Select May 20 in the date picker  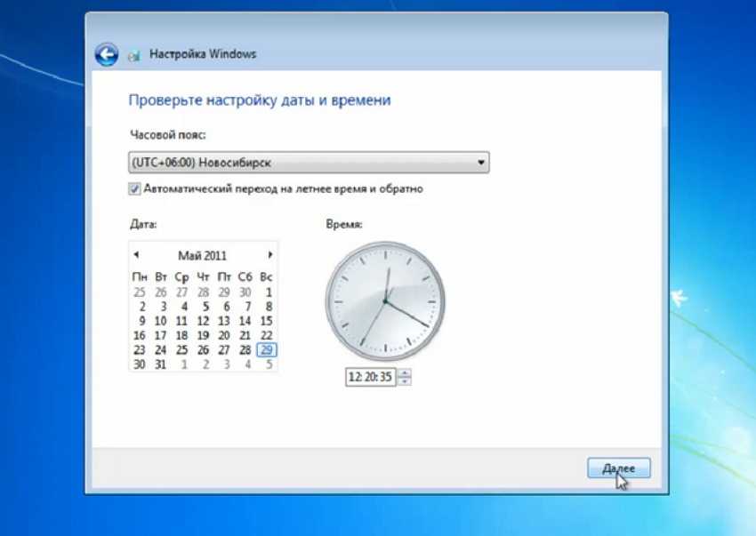pos(224,335)
